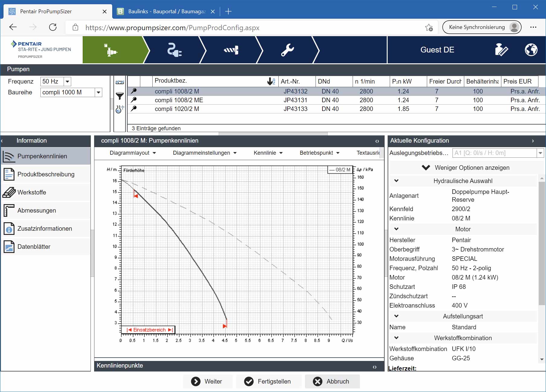
Task: Open the Zusatzinformationen section
Action: 46,229
